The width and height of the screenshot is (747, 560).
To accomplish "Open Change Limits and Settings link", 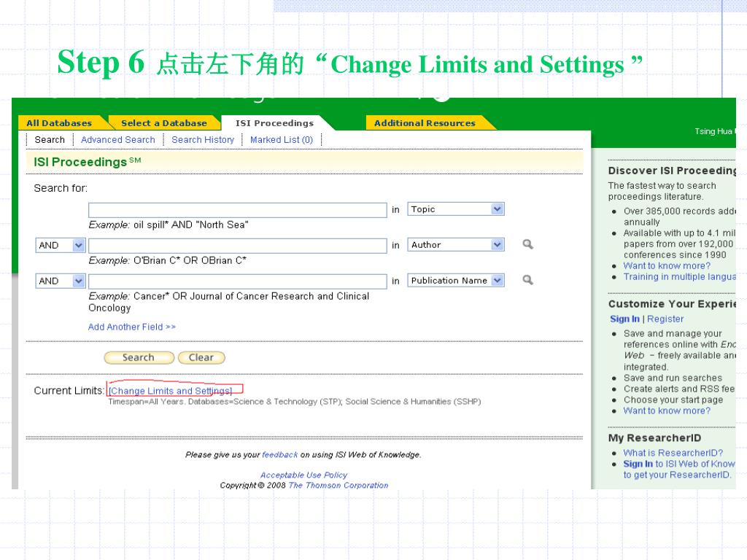I will pos(170,391).
